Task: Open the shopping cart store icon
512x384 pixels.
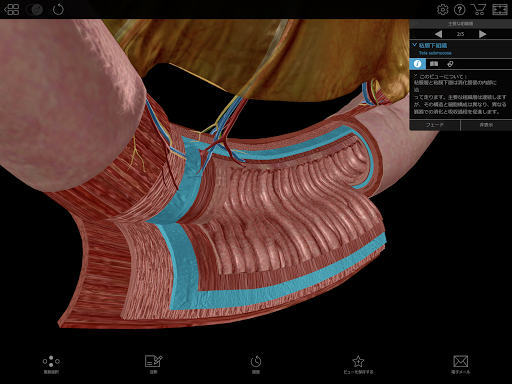Action: coord(478,9)
